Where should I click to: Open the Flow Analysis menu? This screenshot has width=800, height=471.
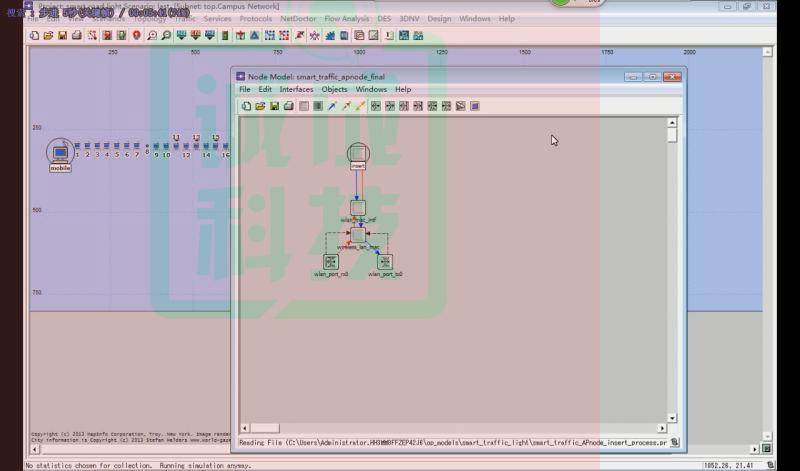[346, 19]
